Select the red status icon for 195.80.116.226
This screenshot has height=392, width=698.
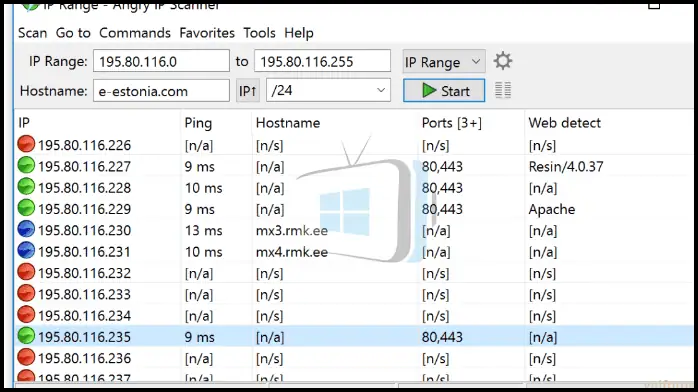(26, 144)
